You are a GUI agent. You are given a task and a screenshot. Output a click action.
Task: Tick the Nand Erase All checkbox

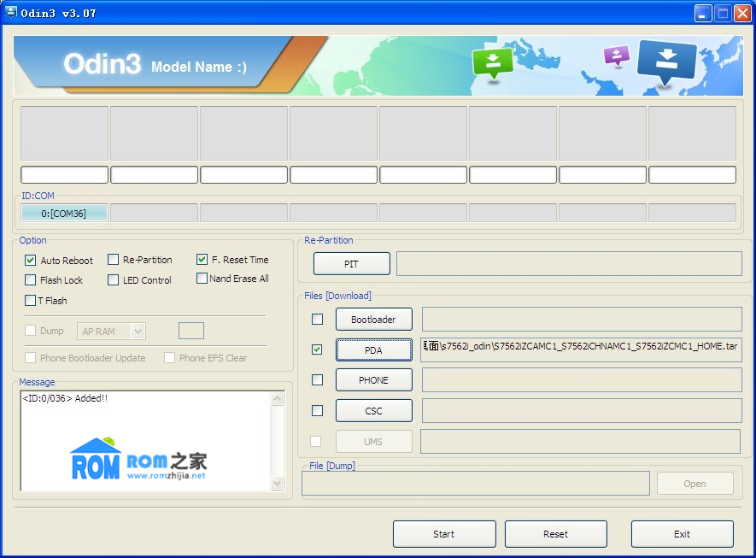coord(202,279)
